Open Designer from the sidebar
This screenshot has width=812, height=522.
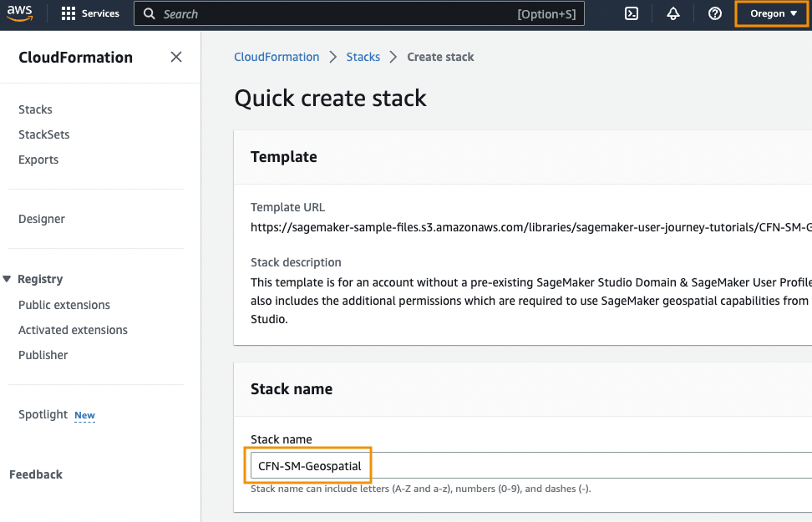tap(41, 218)
